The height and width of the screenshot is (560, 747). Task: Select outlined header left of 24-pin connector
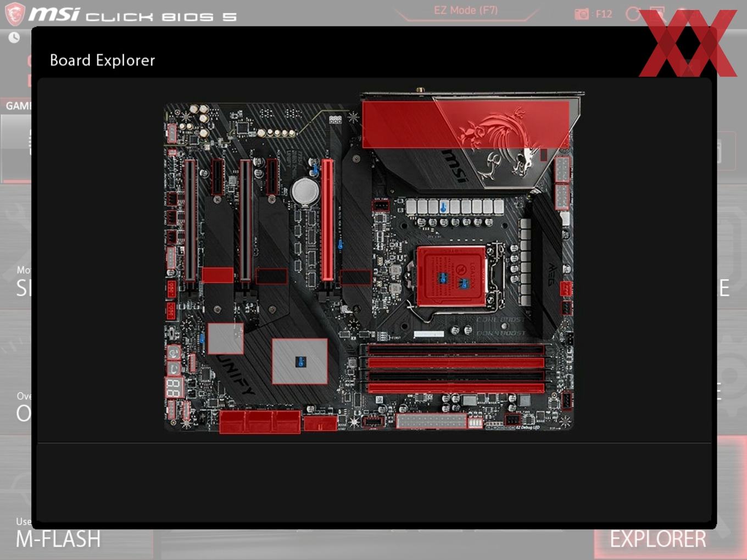pyautogui.click(x=373, y=422)
